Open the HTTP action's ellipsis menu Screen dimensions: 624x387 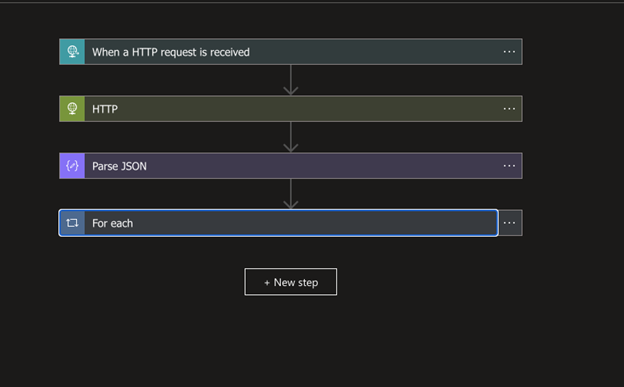coord(509,109)
